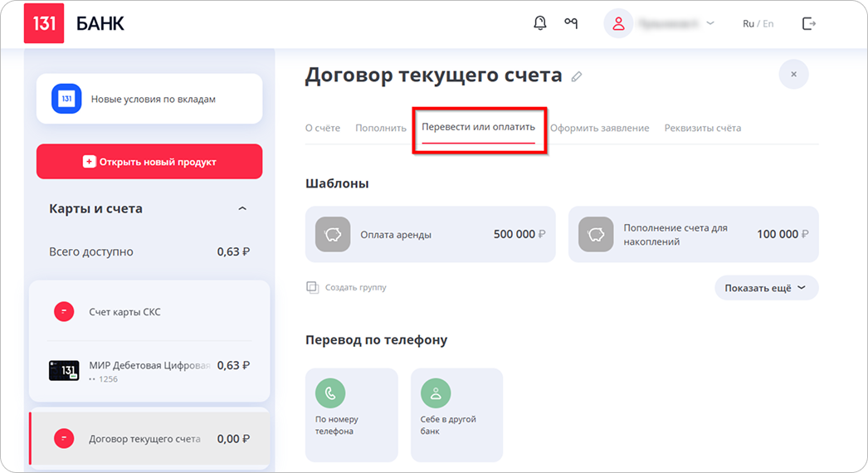Select the 'Оплата аренды' template
This screenshot has width=868, height=473.
[x=430, y=235]
